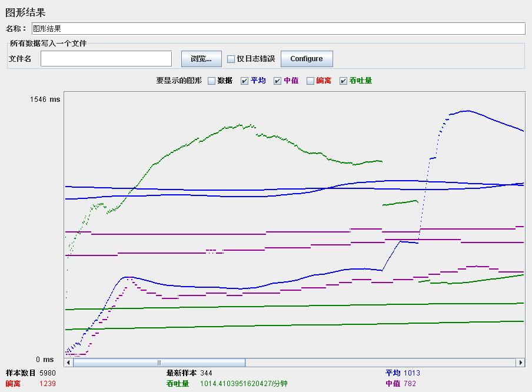Click empty scrollbar track right of thumb

point(381,363)
